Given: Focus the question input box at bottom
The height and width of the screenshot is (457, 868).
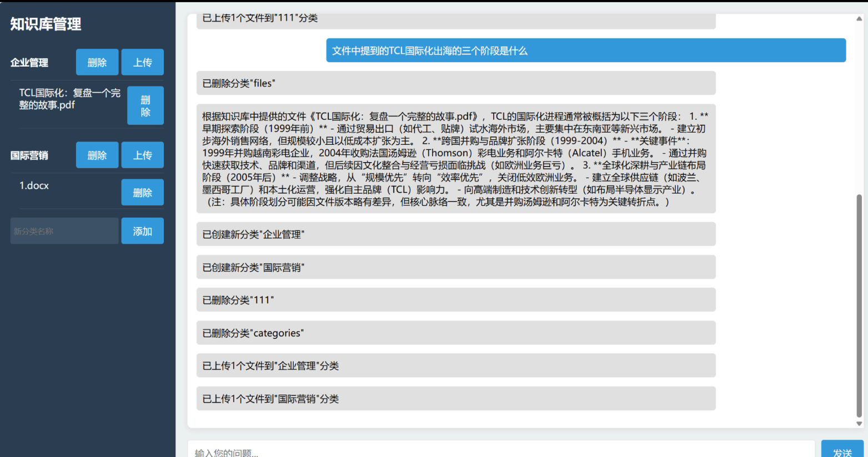Looking at the screenshot, I should click(501, 449).
